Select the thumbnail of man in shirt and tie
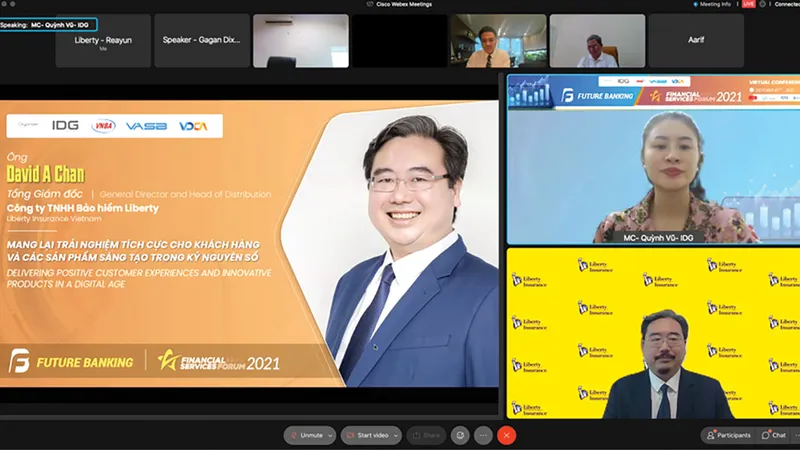Image resolution: width=800 pixels, height=450 pixels. click(498, 41)
